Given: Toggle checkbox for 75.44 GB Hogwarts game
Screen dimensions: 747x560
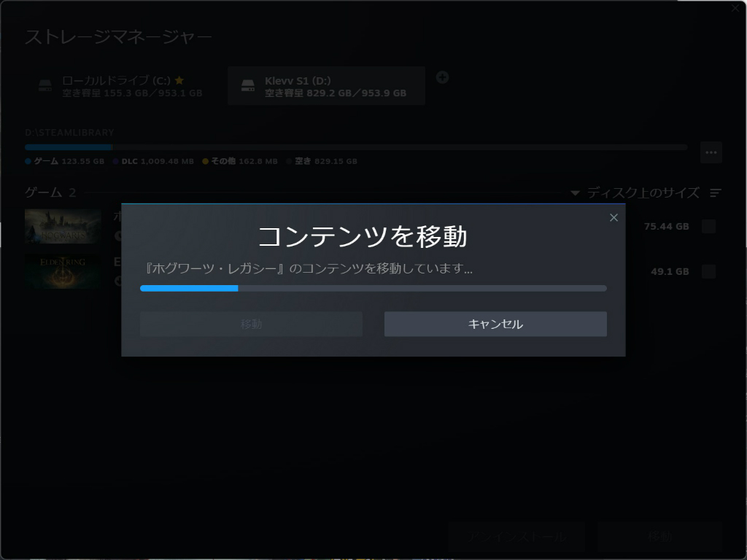Looking at the screenshot, I should click(708, 226).
